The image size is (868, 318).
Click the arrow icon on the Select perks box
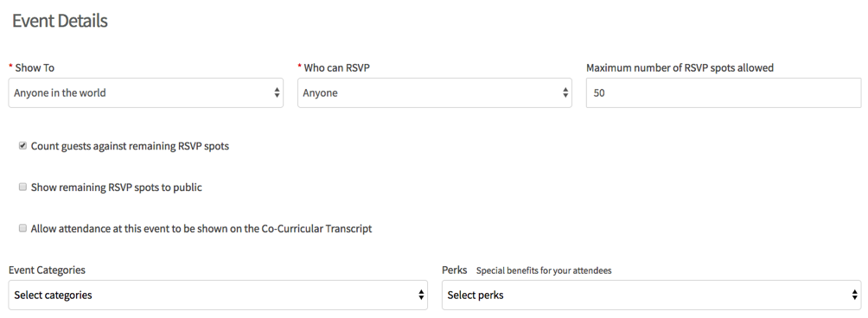click(855, 295)
